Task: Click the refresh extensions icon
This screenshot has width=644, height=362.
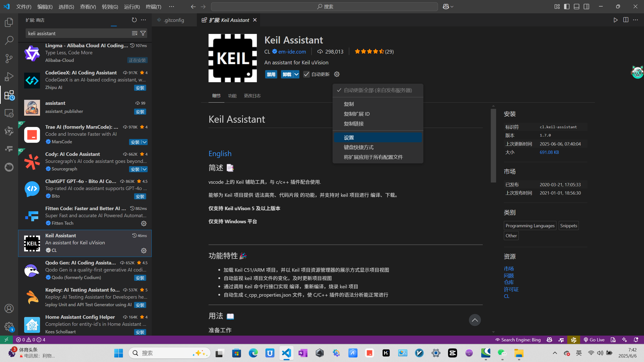Action: pyautogui.click(x=134, y=20)
